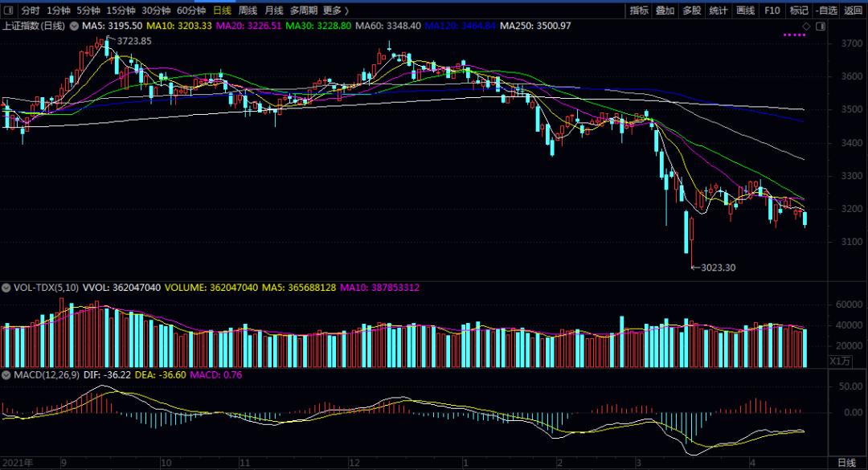This screenshot has height=470, width=868.
Task: Click DIF: -36.22 value
Action: click(108, 374)
